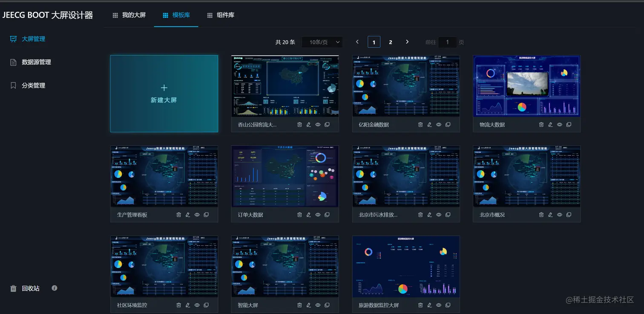Viewport: 644px width, 314px height.
Task: Delete the 旅游数据监控大屏 template
Action: pyautogui.click(x=420, y=305)
